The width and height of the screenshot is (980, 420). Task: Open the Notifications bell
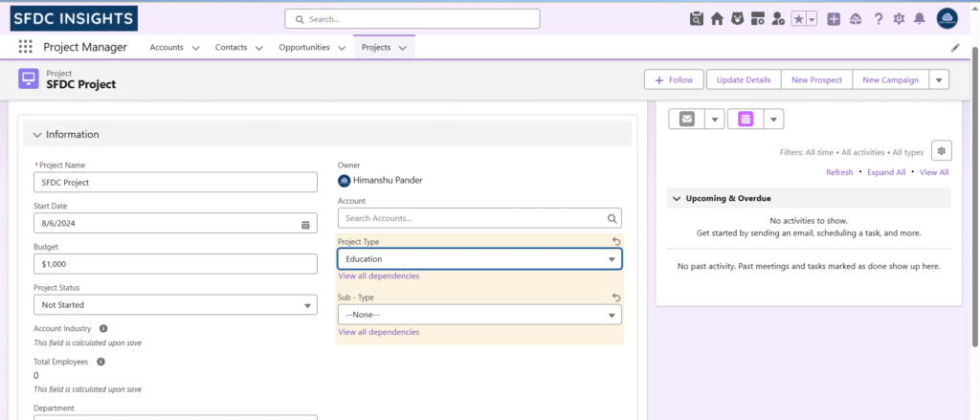pyautogui.click(x=920, y=19)
